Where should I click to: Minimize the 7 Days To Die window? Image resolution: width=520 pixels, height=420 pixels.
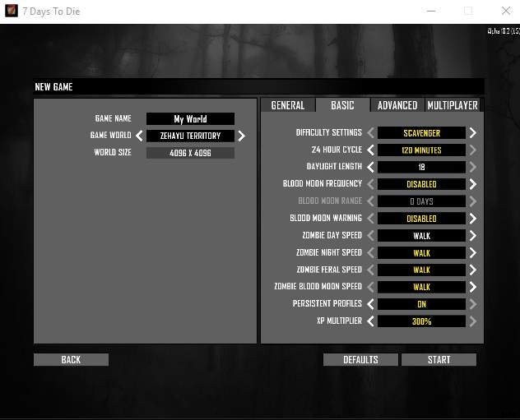click(x=431, y=11)
